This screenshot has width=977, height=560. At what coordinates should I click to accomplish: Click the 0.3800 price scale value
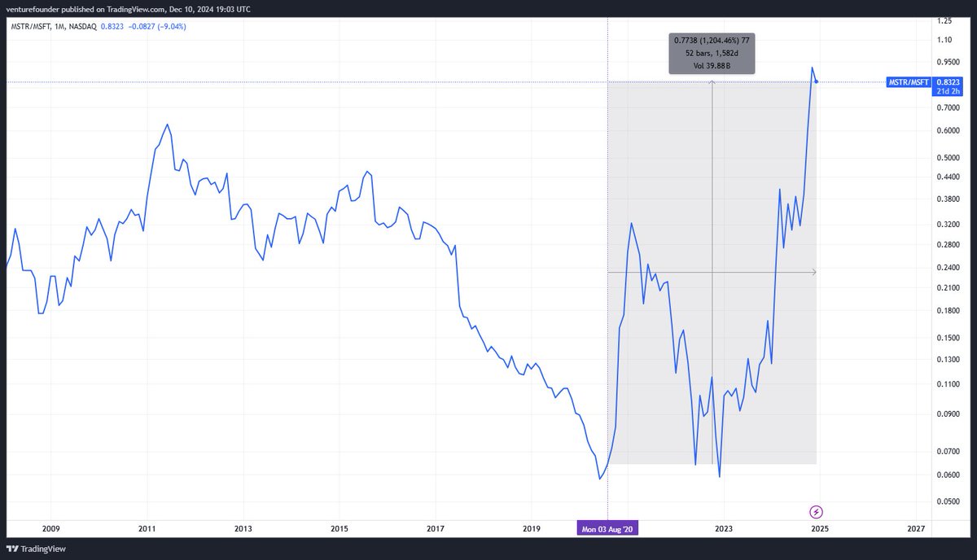pos(949,199)
